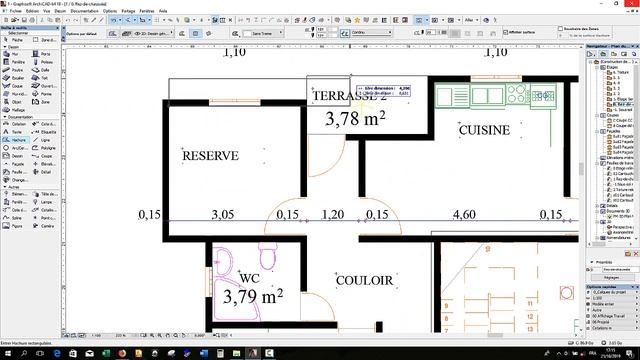640x360 pixels.
Task: Open the Fenêtres menu
Action: 147,11
